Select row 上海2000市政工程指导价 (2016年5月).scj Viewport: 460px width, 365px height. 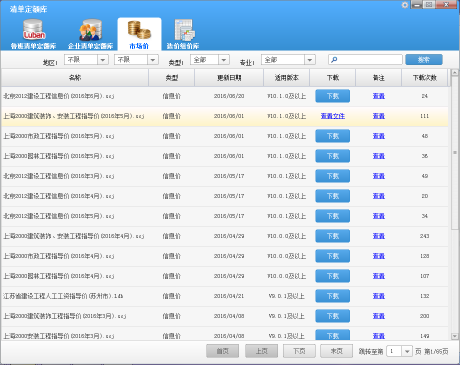[225, 136]
